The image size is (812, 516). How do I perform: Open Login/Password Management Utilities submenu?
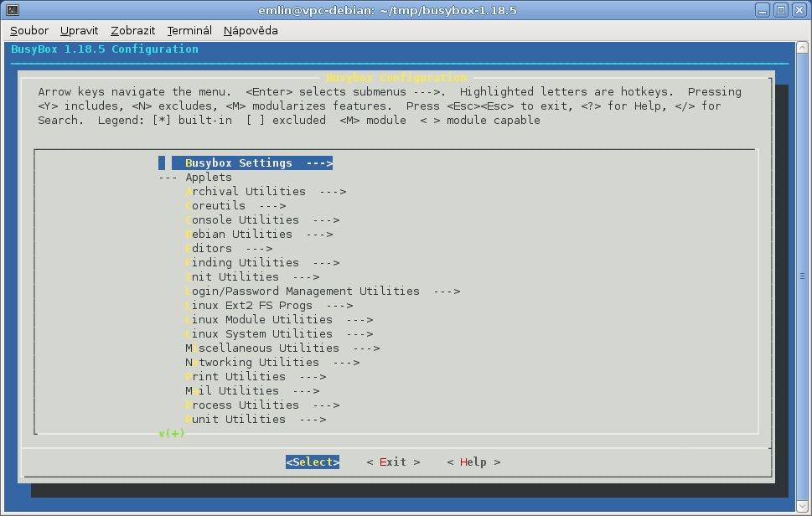(323, 291)
